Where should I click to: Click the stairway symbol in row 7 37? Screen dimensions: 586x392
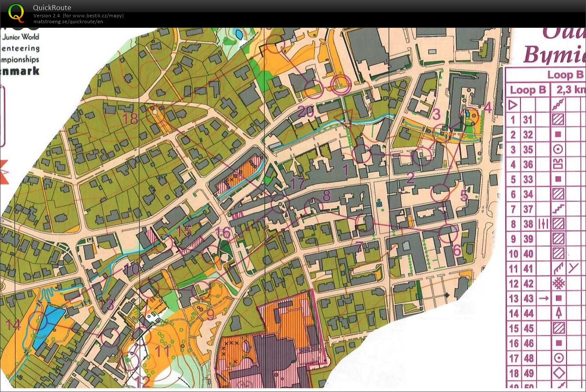558,209
